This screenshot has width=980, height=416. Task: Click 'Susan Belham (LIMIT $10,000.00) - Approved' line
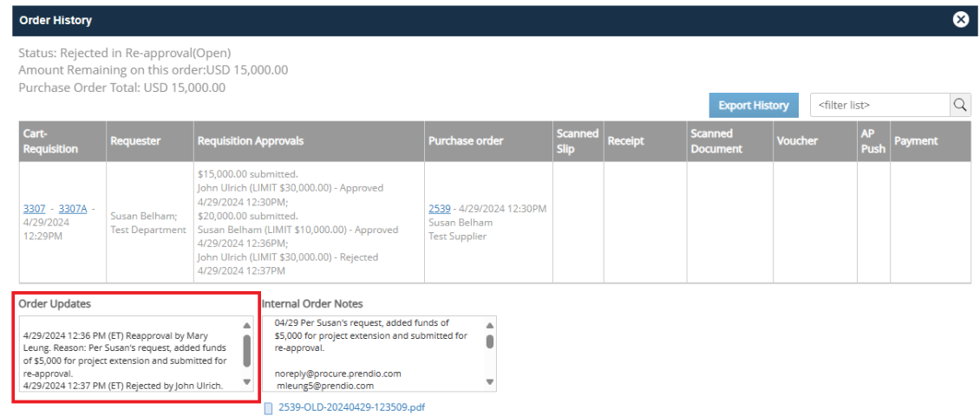point(297,230)
